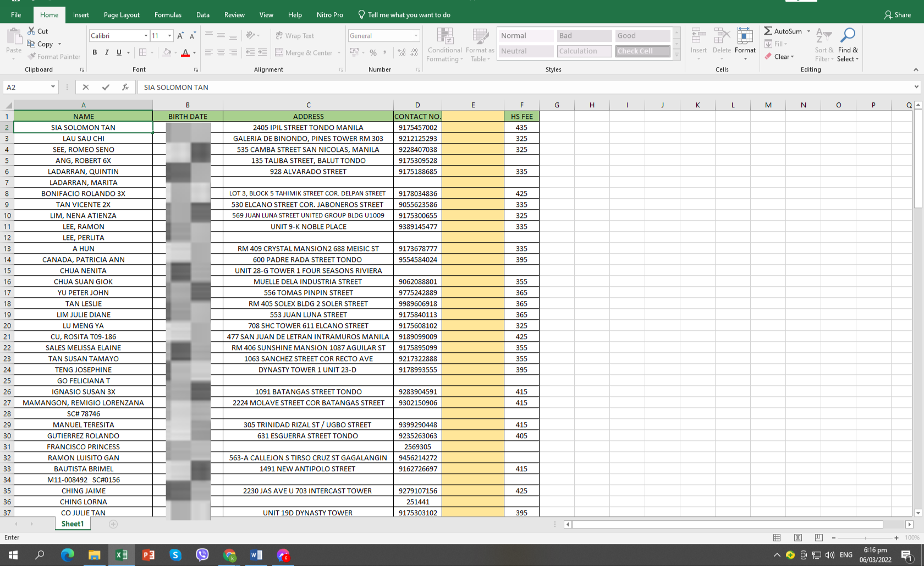Click the Orientation text angle icon
The image size is (924, 578).
[251, 36]
